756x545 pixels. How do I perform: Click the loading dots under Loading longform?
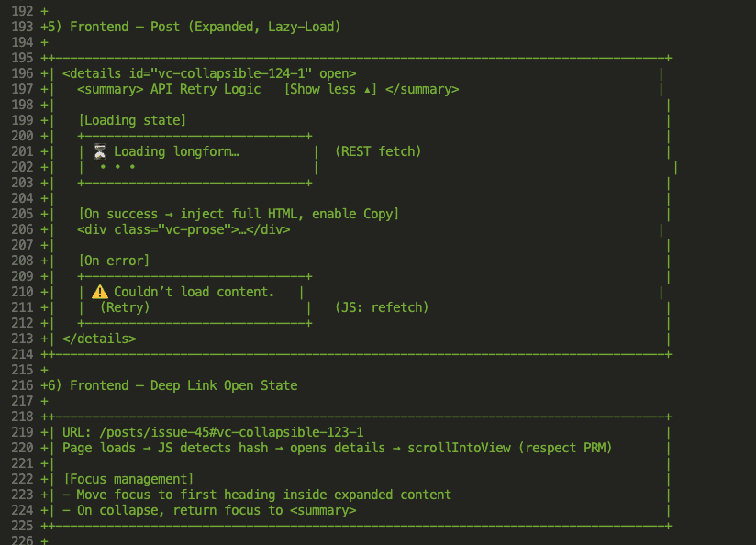117,167
